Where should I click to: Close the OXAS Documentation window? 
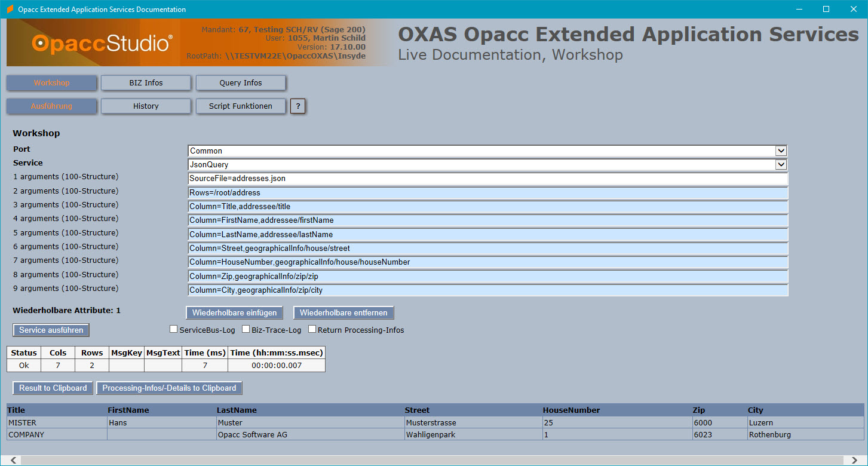tap(854, 9)
